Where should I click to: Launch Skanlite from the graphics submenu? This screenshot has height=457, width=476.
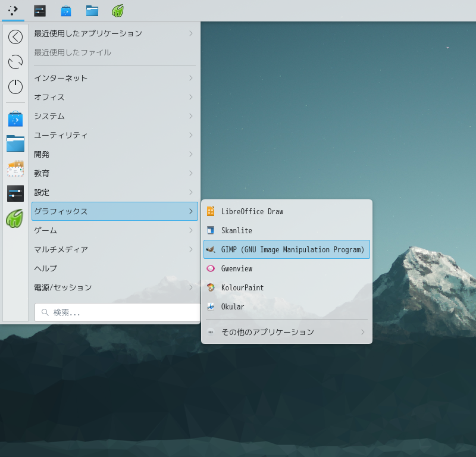(287, 230)
